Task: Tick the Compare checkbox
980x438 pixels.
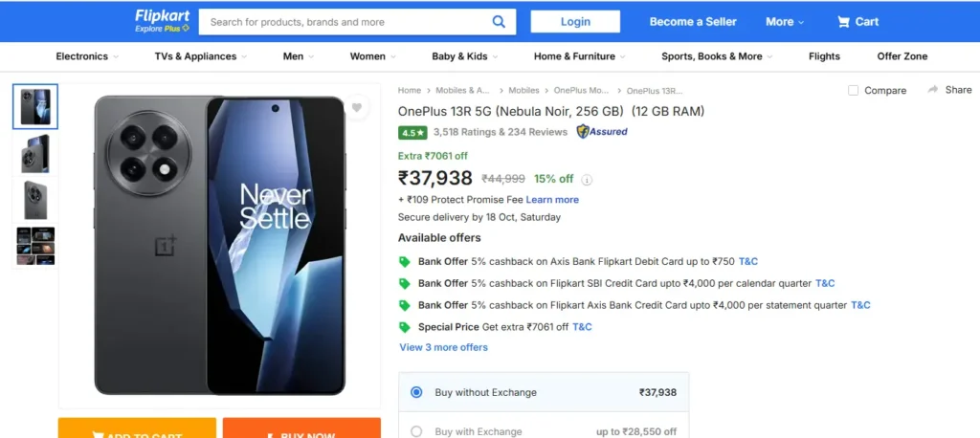Action: pos(854,91)
